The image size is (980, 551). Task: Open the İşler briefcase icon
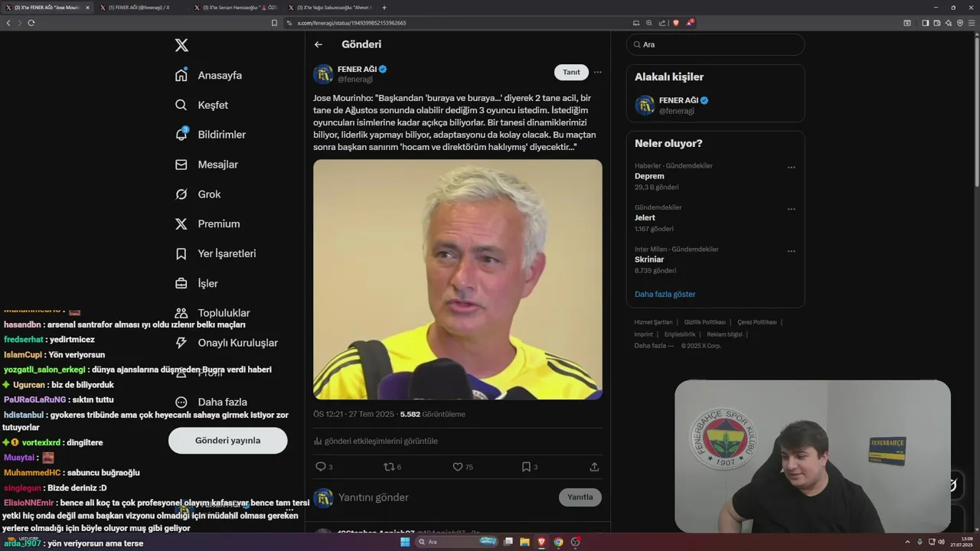(181, 283)
